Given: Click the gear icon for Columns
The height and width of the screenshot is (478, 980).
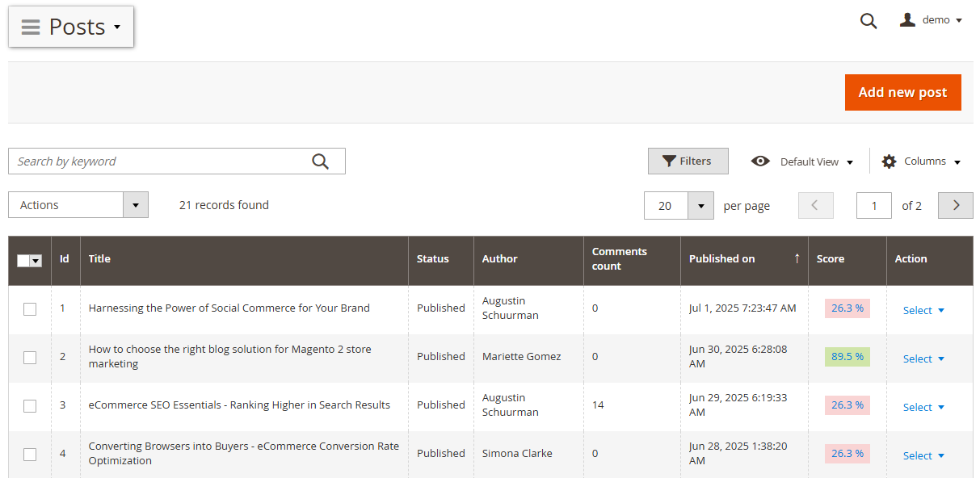Looking at the screenshot, I should pos(889,161).
